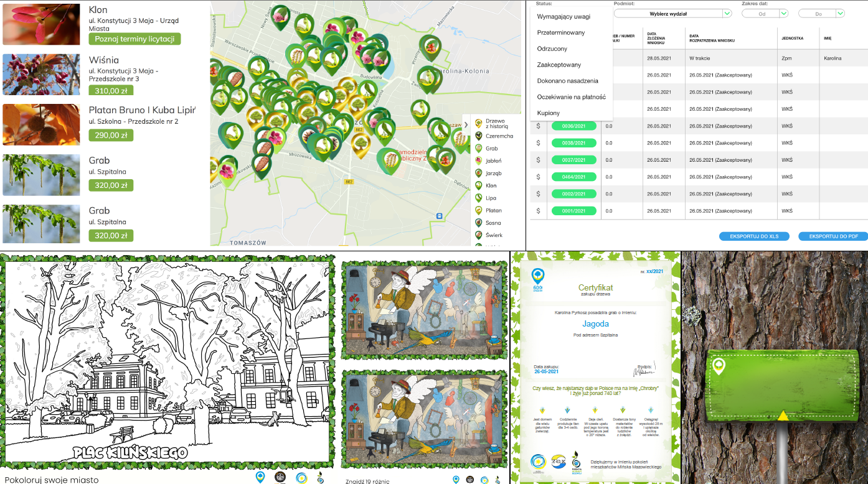
Task: Click Poznaj terminy licytacji button
Action: (134, 39)
